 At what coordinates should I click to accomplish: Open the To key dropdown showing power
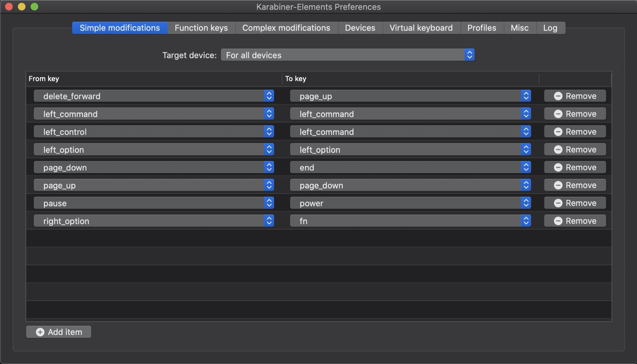click(410, 203)
